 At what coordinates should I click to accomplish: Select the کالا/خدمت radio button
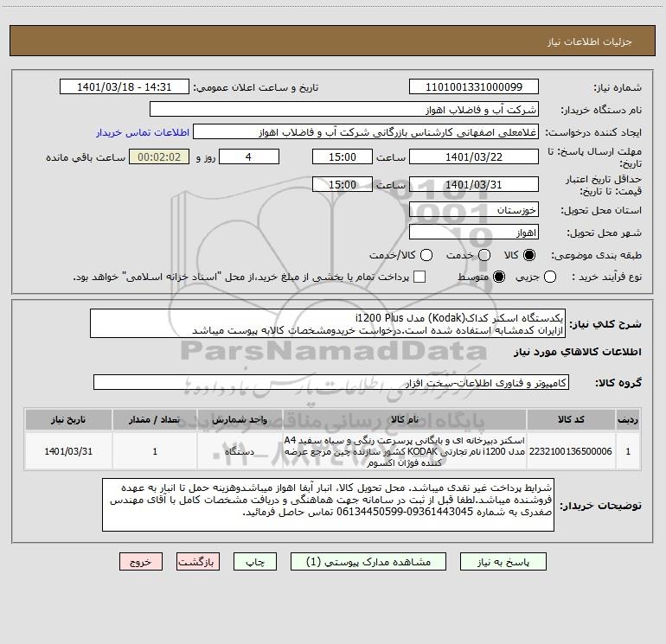tap(426, 255)
